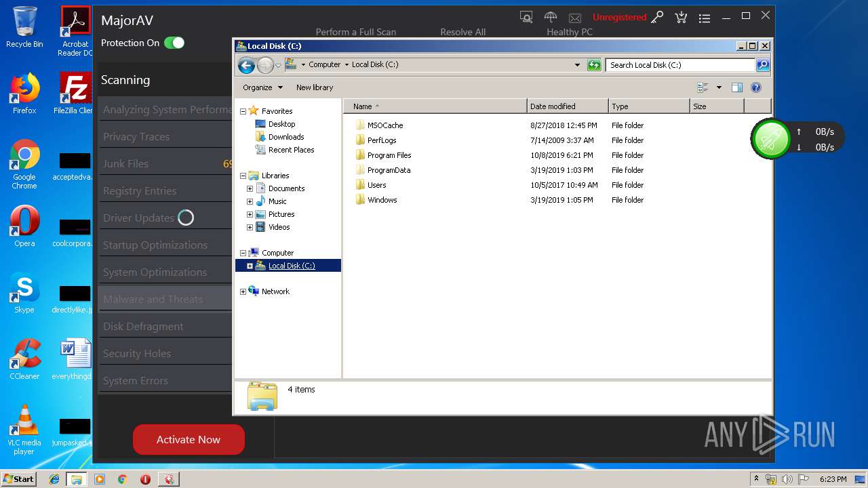
Task: Select Security Holes scan category
Action: [165, 354]
